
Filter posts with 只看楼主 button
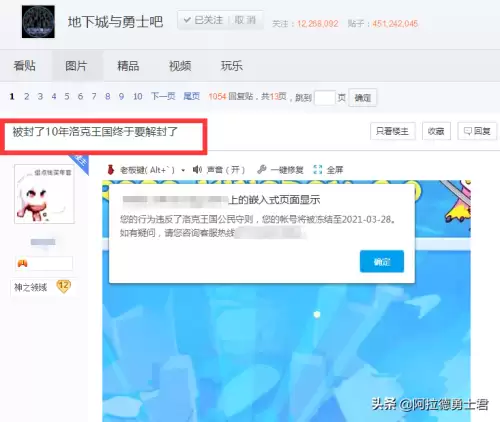(x=392, y=131)
